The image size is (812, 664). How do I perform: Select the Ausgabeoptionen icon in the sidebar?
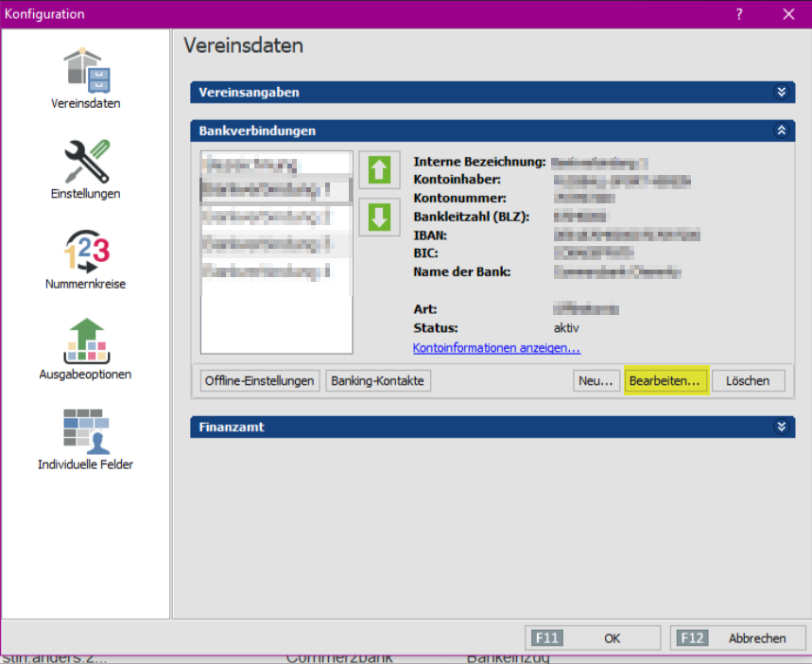(86, 341)
